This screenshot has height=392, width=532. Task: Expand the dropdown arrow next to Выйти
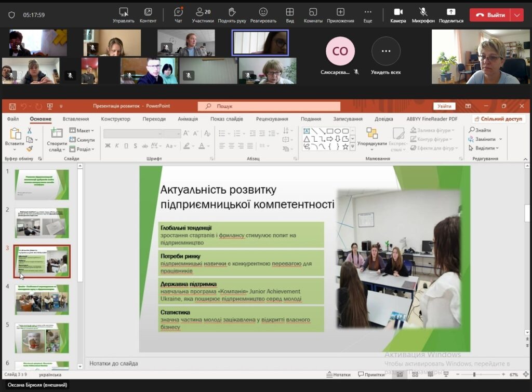517,15
